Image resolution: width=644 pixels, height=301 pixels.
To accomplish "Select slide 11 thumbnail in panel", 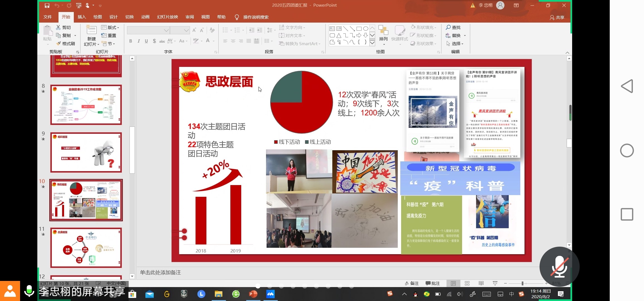I will [x=86, y=248].
